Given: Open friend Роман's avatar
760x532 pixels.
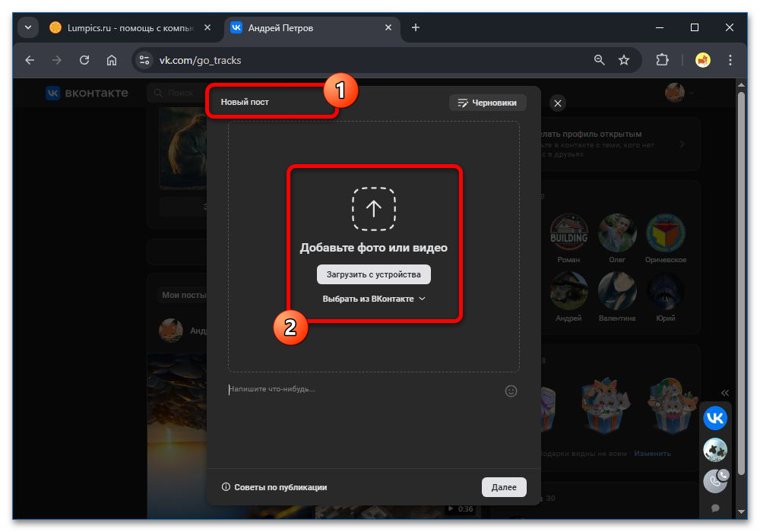Looking at the screenshot, I should pos(568,233).
